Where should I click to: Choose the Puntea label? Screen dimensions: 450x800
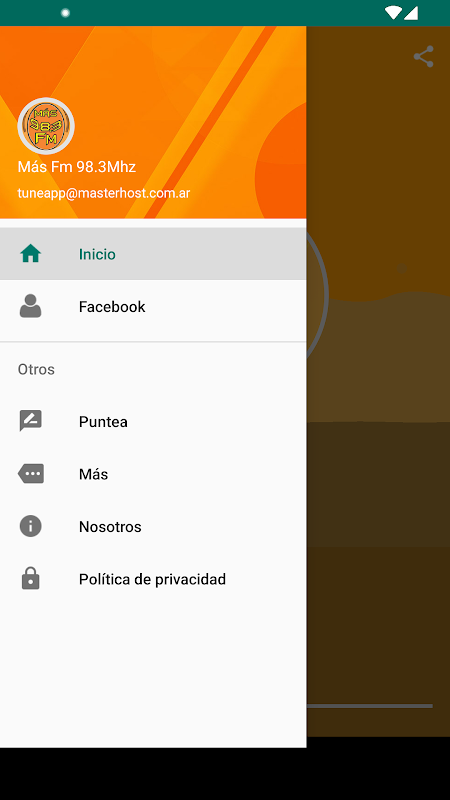(x=103, y=422)
